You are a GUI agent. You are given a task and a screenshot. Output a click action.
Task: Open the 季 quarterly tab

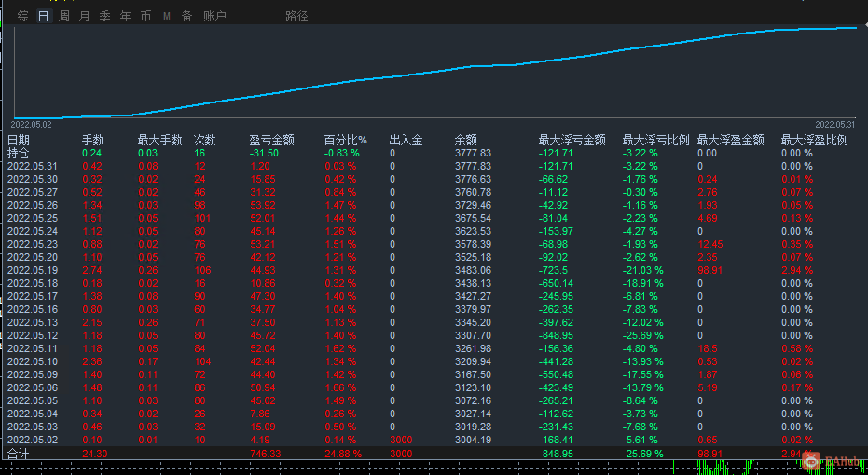[104, 16]
